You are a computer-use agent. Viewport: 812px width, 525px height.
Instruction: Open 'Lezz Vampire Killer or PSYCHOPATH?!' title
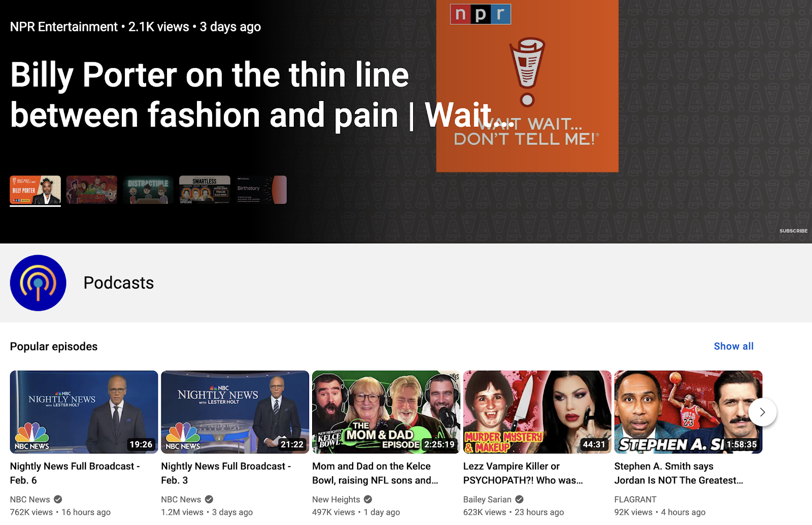coord(523,473)
